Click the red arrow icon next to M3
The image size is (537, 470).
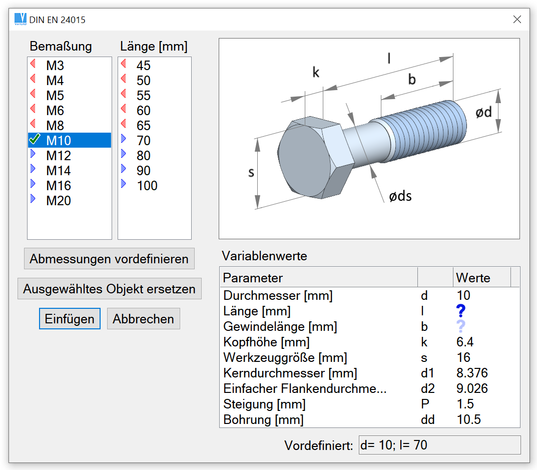tap(33, 64)
